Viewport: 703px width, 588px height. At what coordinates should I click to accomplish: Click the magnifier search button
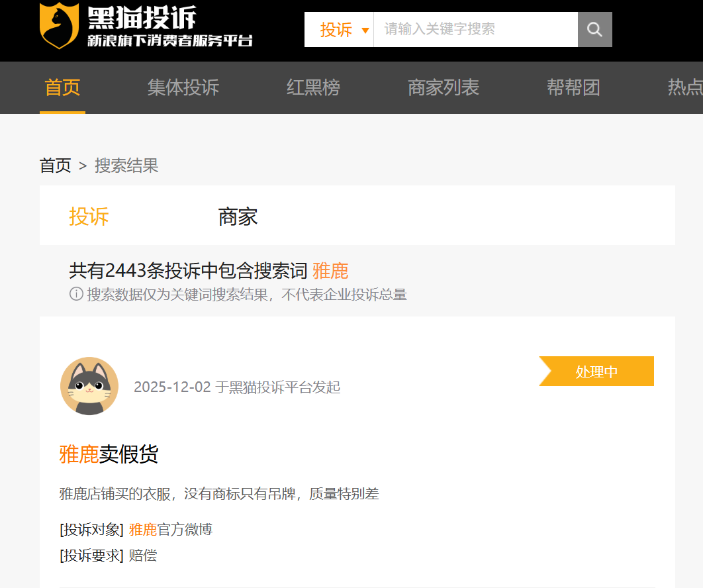tap(594, 29)
